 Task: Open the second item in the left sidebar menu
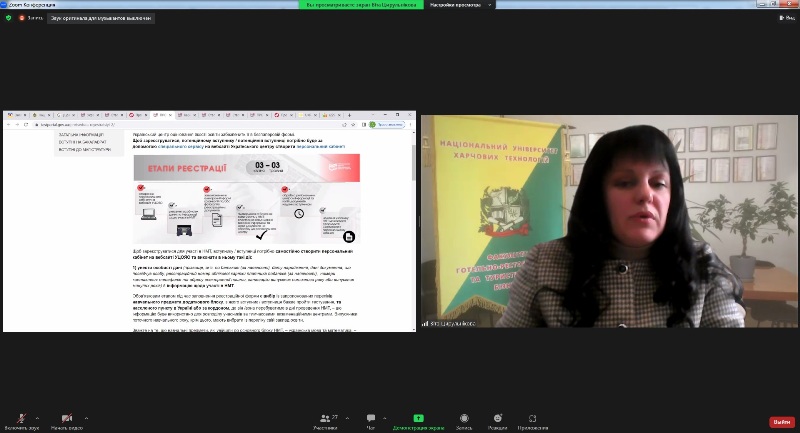85,142
